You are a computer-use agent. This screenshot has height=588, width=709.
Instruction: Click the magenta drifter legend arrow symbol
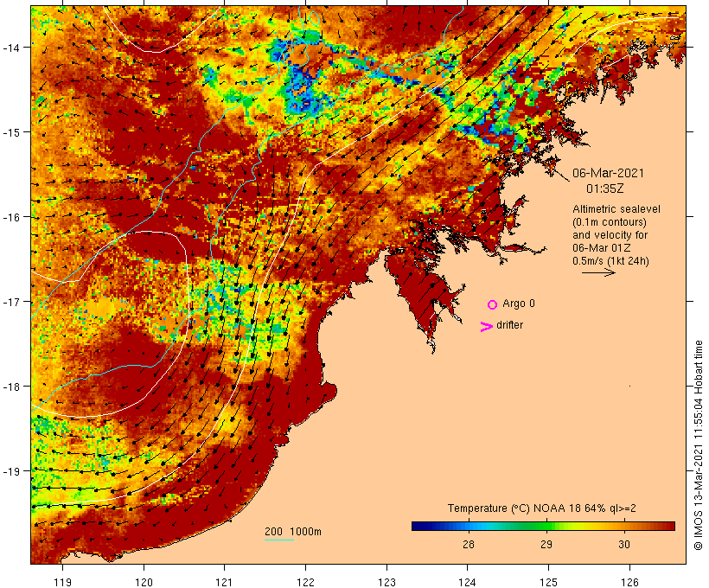[486, 327]
